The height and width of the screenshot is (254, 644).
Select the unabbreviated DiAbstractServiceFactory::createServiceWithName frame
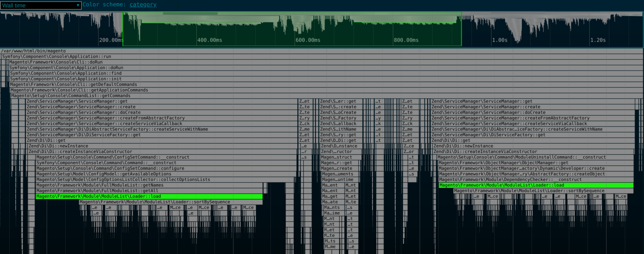click(x=162, y=130)
